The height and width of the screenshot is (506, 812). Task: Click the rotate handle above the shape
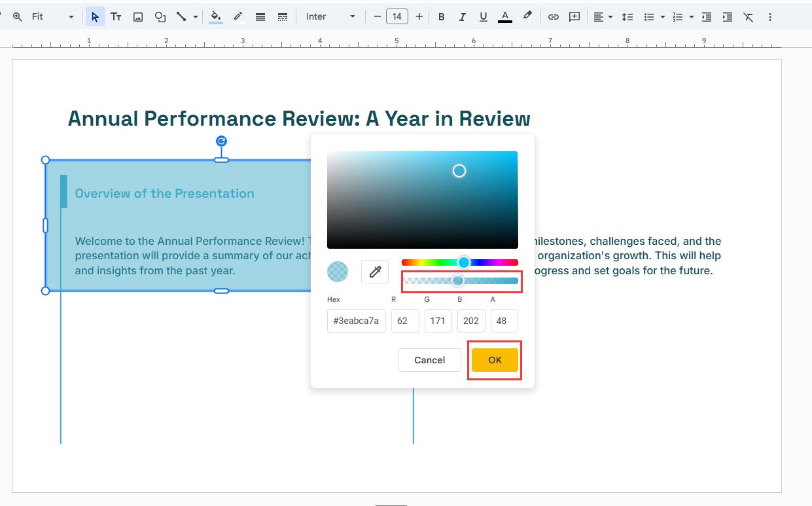click(221, 141)
